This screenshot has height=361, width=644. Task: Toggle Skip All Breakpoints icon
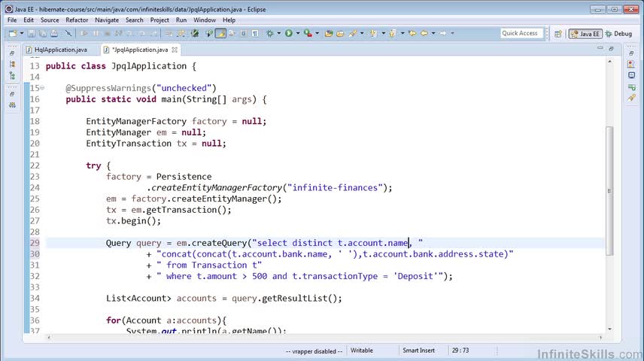pyautogui.click(x=68, y=33)
